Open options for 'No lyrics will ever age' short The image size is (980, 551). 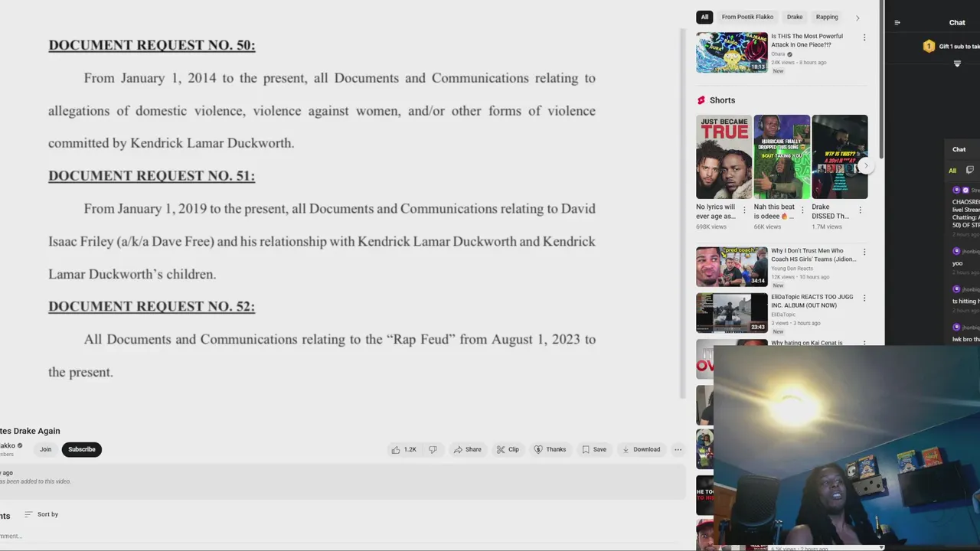pos(744,210)
